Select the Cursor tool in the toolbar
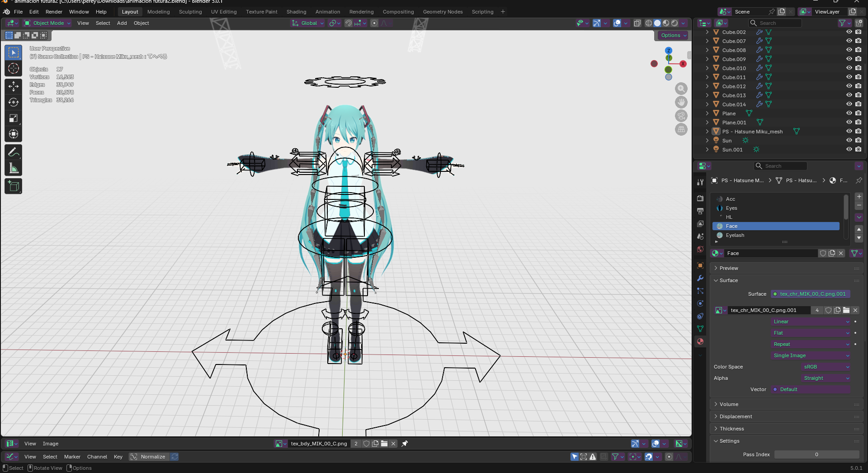Screen dimensions: 868x473 [14, 69]
